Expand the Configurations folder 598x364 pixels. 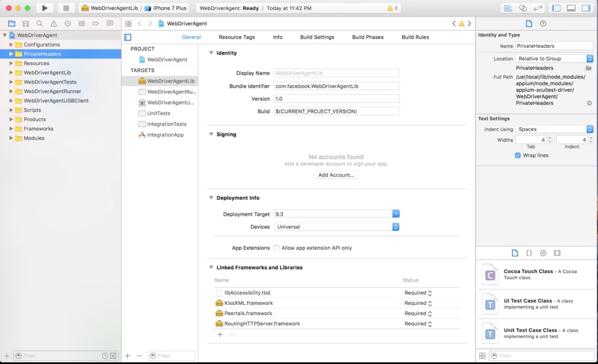[x=11, y=44]
